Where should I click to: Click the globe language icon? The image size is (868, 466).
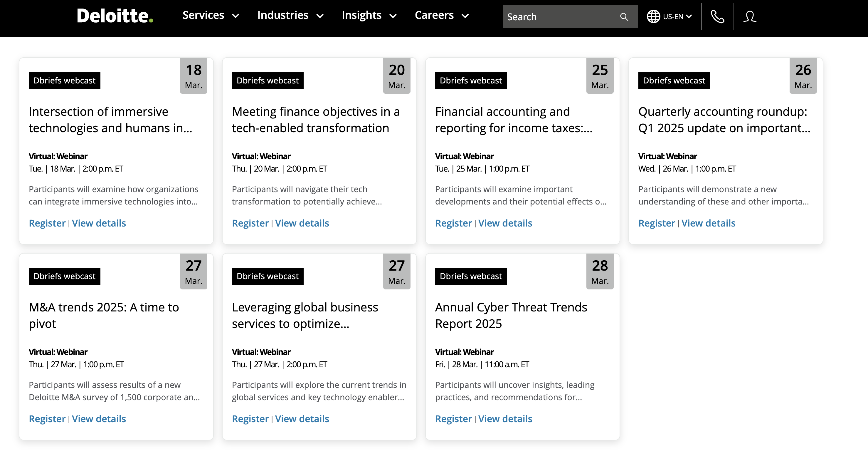tap(653, 16)
